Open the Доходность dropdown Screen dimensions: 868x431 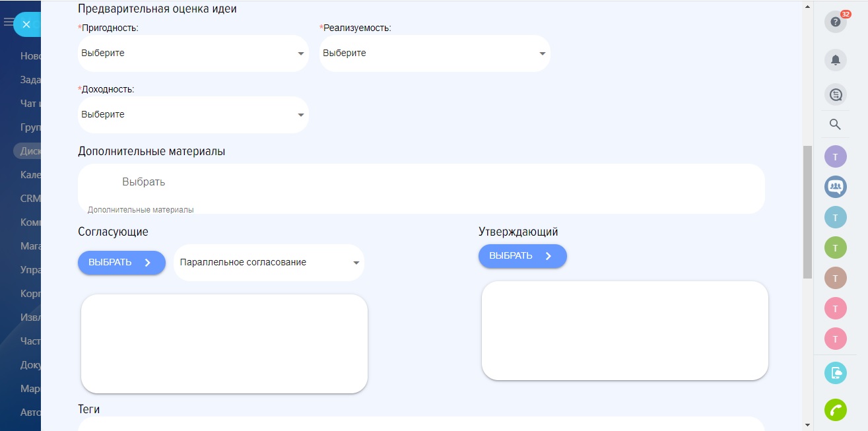click(193, 115)
